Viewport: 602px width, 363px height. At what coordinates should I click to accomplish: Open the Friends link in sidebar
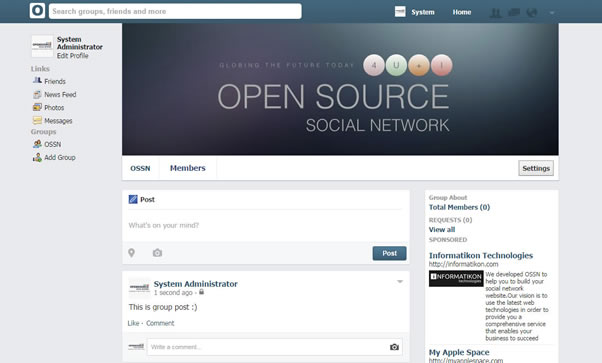coord(55,81)
